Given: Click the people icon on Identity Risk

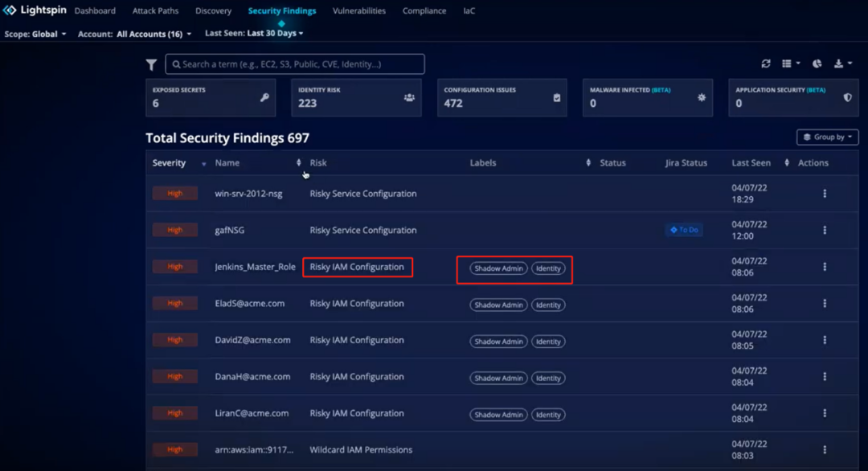Looking at the screenshot, I should tap(409, 97).
